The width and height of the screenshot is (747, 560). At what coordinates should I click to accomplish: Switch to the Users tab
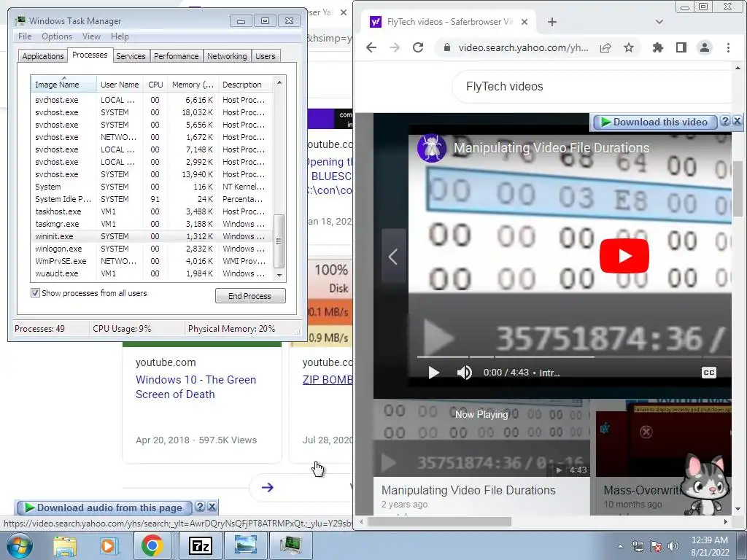pos(266,56)
